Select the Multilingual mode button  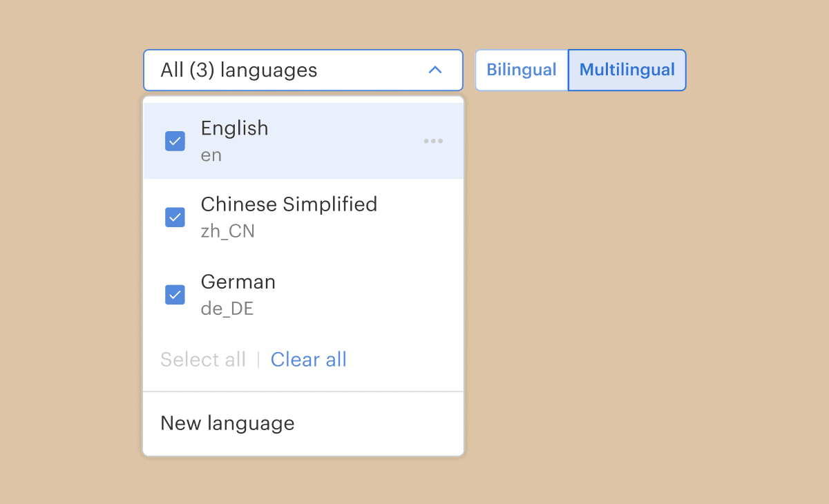[x=627, y=70]
